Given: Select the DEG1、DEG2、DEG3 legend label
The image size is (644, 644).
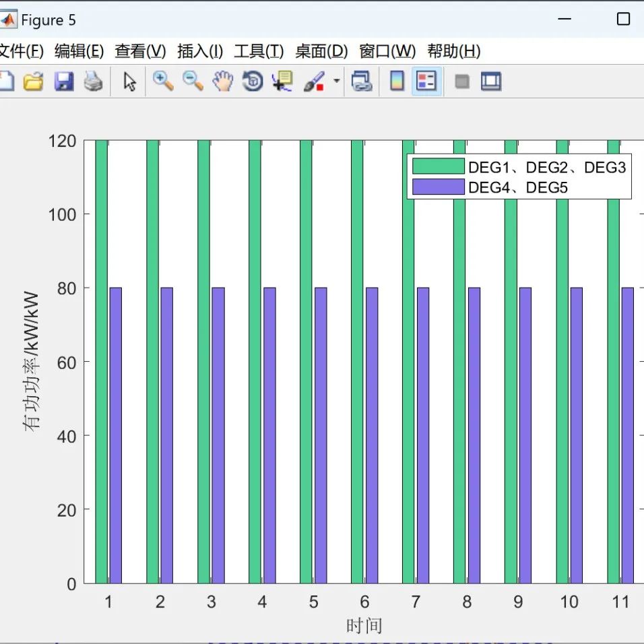Looking at the screenshot, I should click(547, 167).
